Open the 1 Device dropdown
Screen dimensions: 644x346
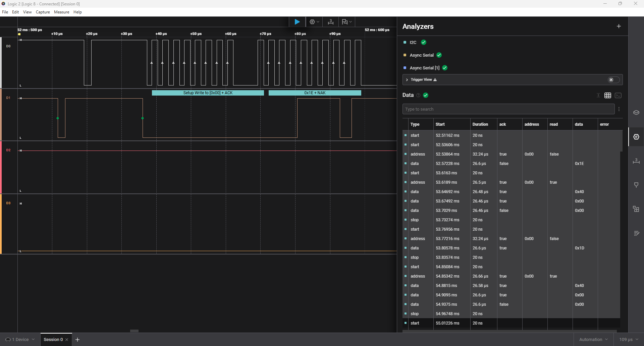(x=20, y=340)
